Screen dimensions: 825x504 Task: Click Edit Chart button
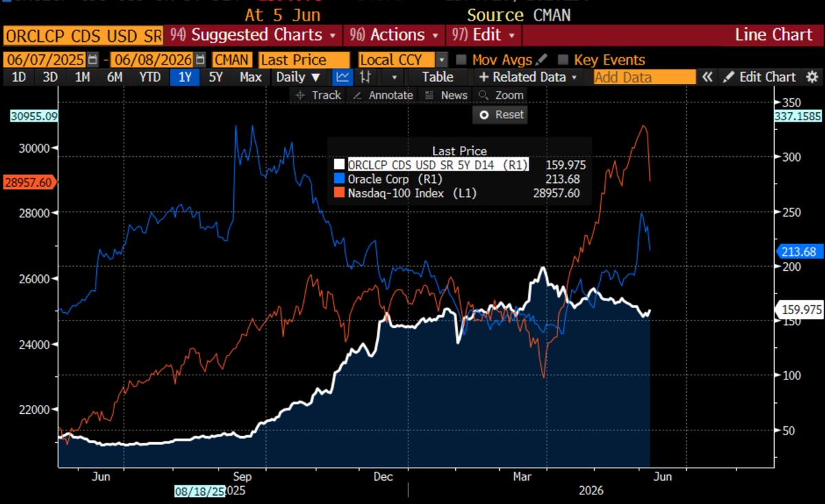click(760, 77)
